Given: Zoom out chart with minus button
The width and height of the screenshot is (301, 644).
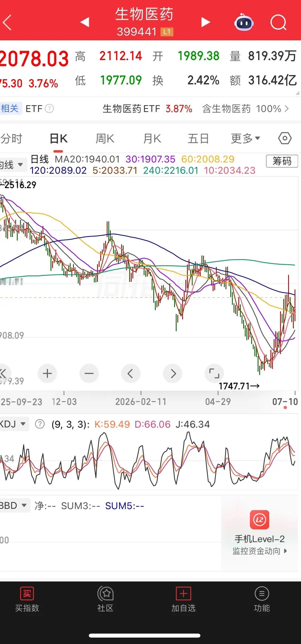Looking at the screenshot, I should (x=89, y=373).
